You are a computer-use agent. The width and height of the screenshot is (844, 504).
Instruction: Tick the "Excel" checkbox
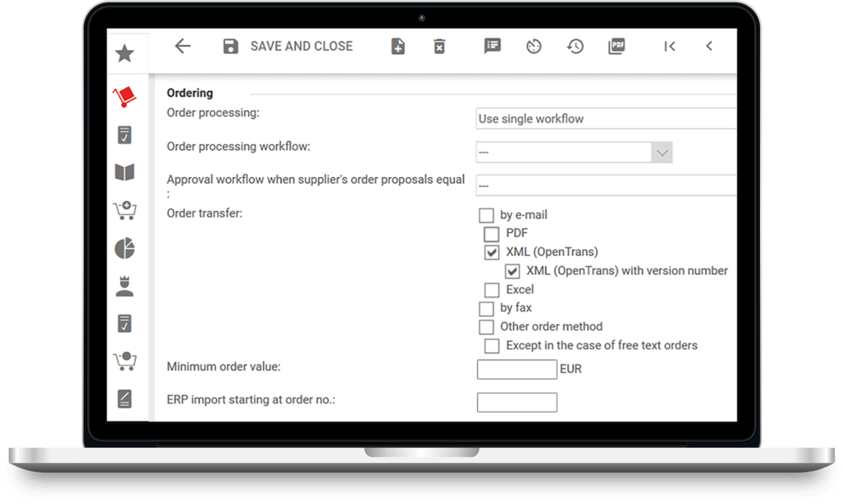point(492,290)
